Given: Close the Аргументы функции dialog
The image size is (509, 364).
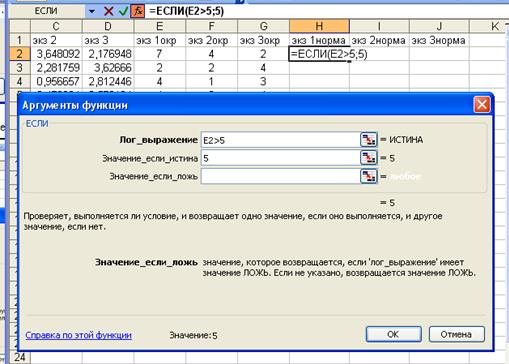Looking at the screenshot, I should [x=482, y=105].
